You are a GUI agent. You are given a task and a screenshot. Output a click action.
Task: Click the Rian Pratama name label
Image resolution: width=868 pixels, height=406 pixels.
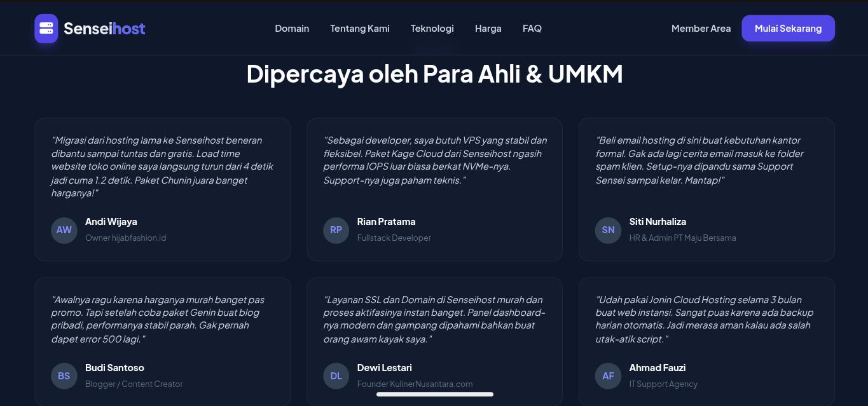point(386,222)
